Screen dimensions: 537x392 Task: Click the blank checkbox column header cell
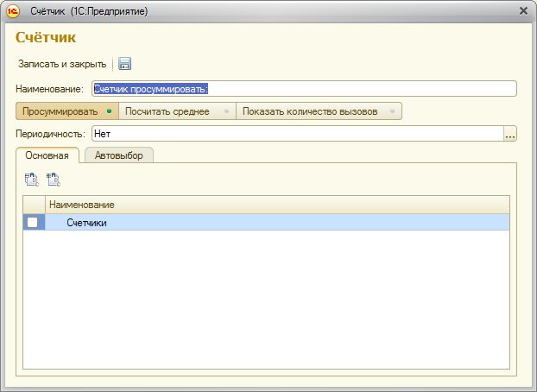click(x=34, y=205)
